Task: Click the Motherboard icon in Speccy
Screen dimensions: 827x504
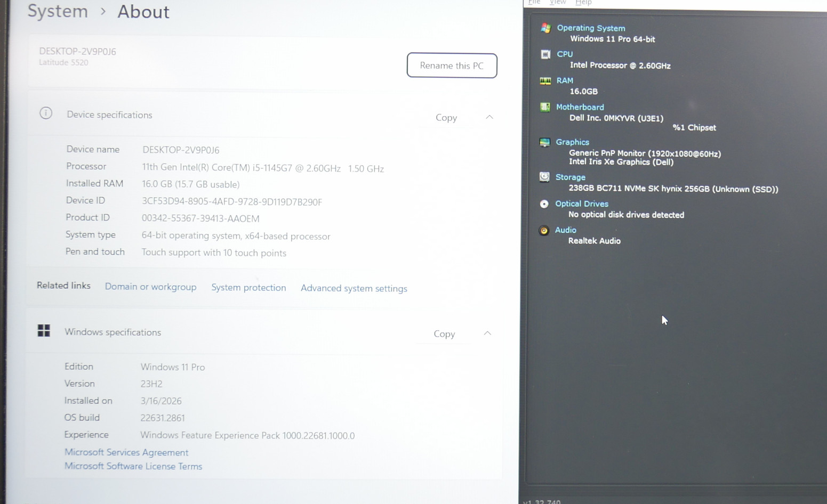Action: 545,107
